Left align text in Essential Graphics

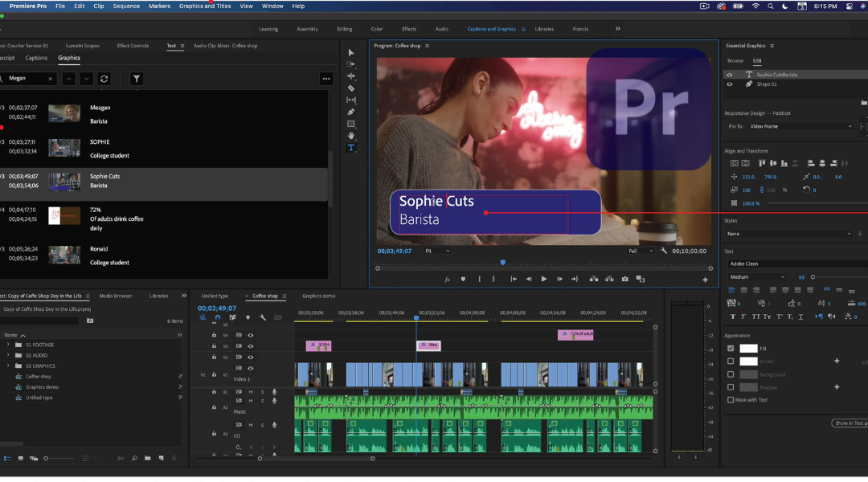point(732,290)
